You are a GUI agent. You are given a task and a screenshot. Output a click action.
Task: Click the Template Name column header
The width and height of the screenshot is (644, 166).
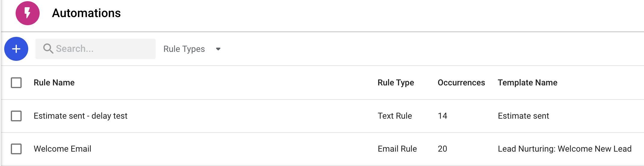coord(527,83)
